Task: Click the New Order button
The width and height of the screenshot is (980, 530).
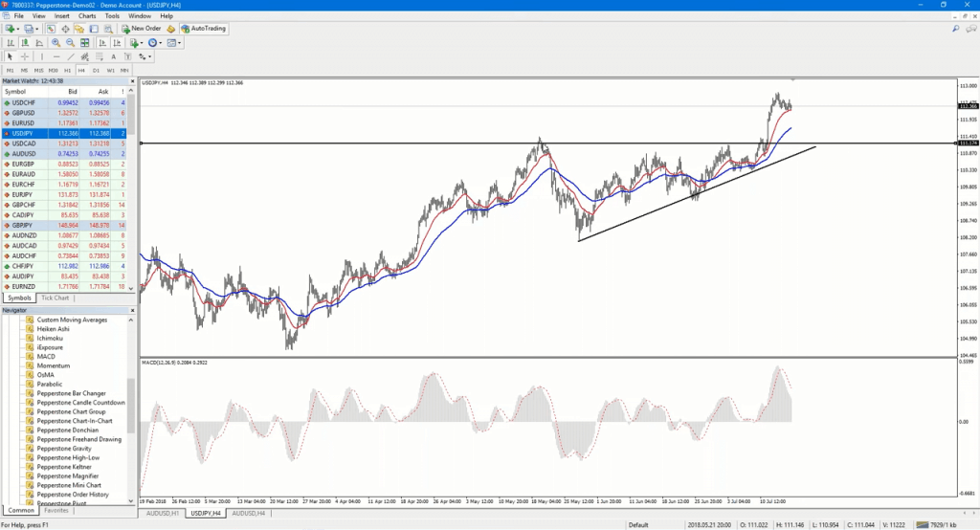Action: pos(142,29)
